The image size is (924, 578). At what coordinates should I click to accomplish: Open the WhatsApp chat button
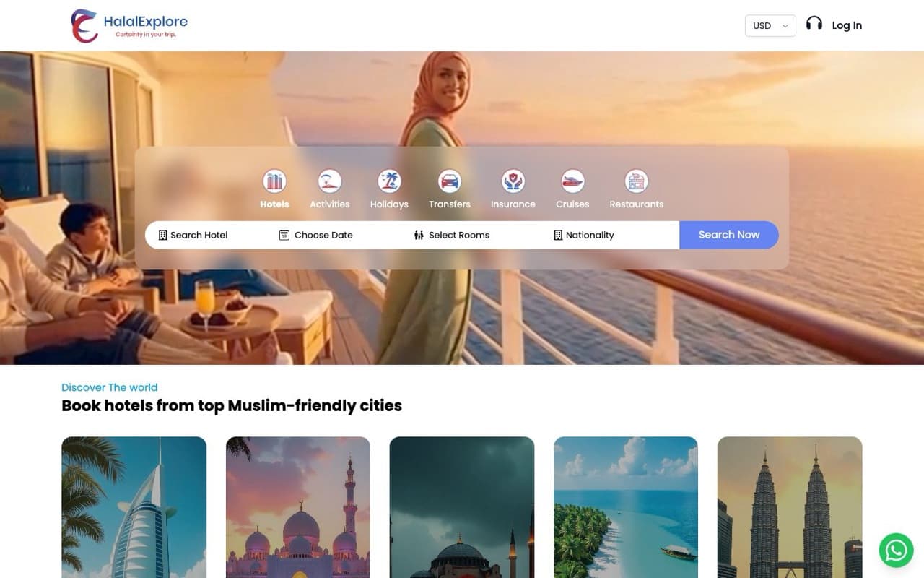click(x=896, y=551)
